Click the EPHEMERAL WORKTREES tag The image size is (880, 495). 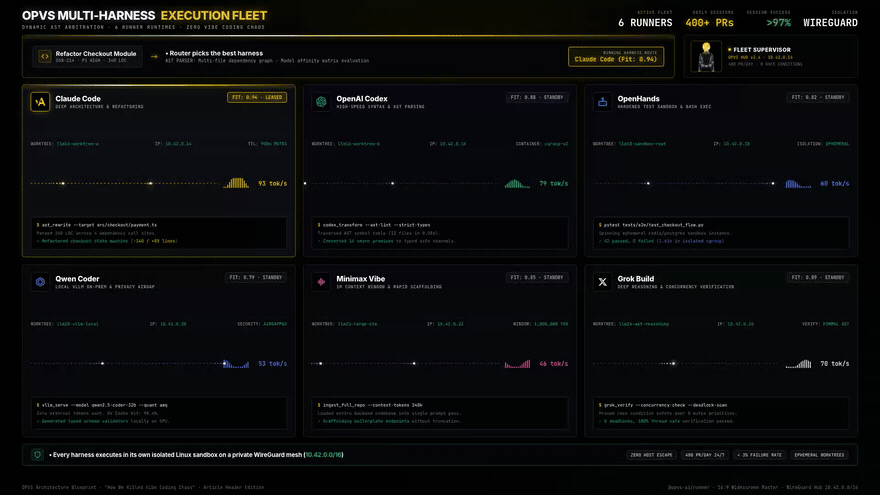coord(819,455)
